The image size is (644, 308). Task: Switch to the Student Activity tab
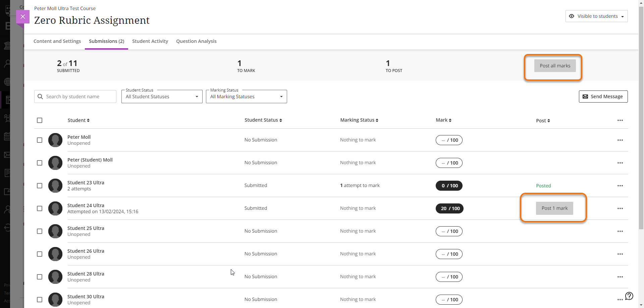click(150, 41)
